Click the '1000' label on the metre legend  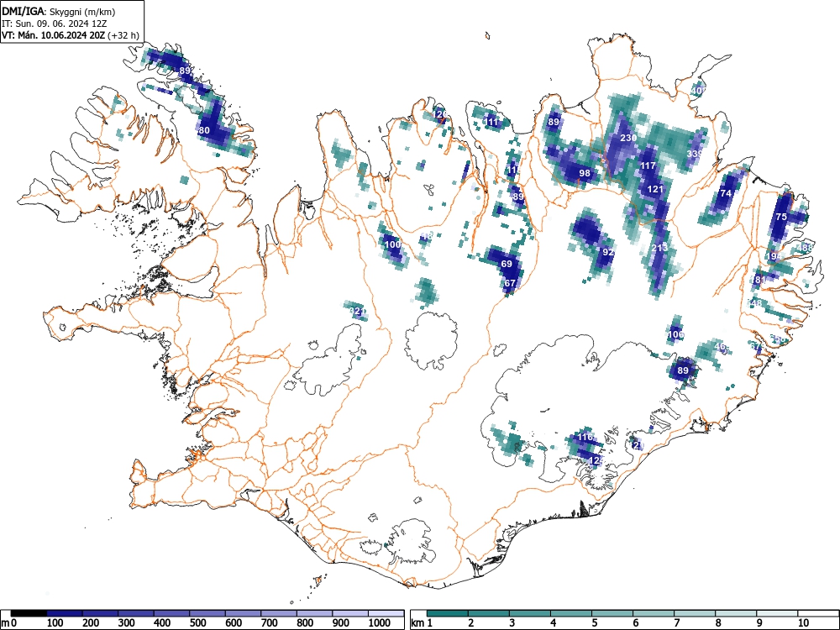(x=380, y=623)
